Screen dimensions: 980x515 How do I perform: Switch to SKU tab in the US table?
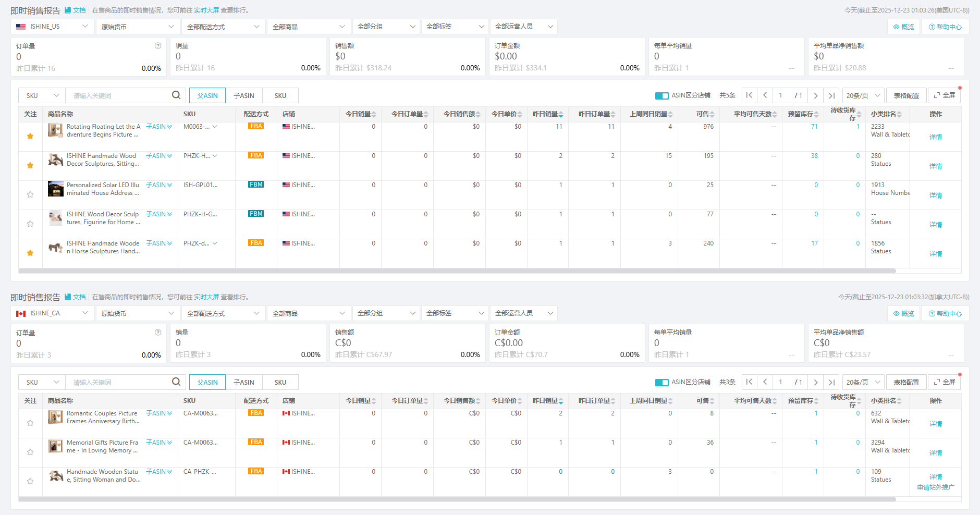coord(280,95)
